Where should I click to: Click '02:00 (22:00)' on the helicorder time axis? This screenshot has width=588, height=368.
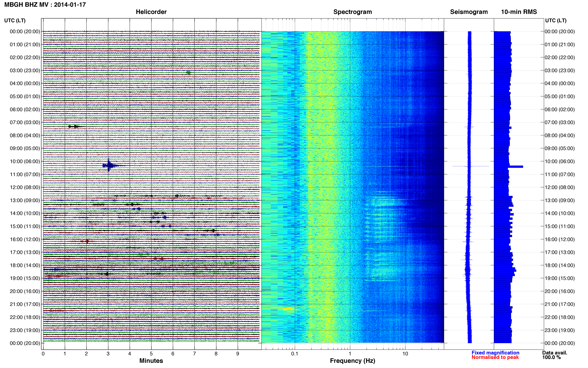pos(25,57)
